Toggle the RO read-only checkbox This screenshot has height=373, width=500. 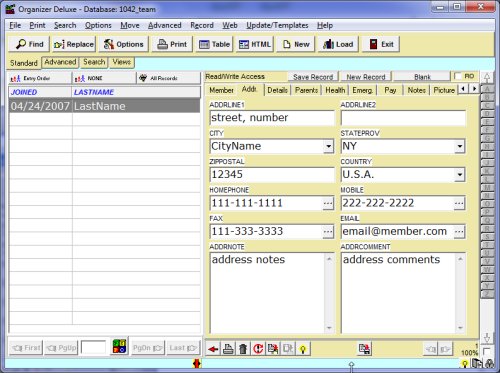(x=458, y=76)
